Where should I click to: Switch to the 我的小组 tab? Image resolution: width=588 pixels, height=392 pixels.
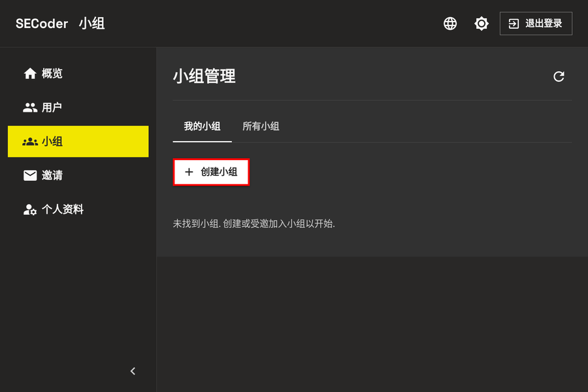tap(202, 126)
